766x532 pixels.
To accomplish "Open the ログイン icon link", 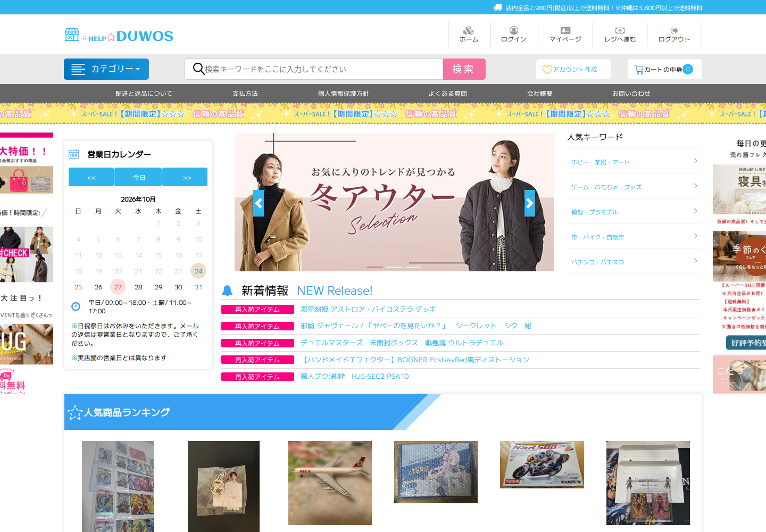I will [x=513, y=30].
